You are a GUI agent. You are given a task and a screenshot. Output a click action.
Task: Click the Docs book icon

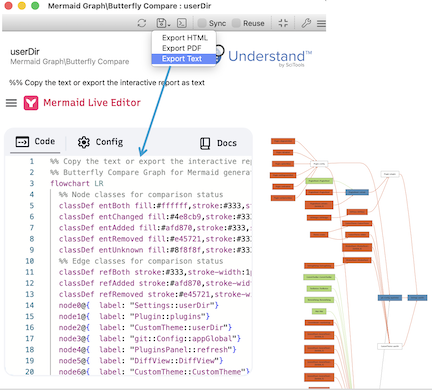coord(205,143)
